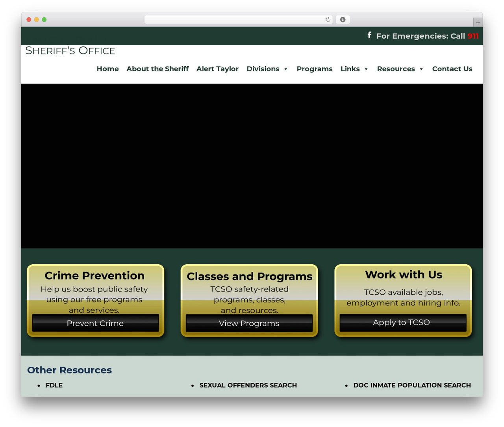Click the Classes and Programs heading
504x427 pixels.
pyautogui.click(x=250, y=277)
